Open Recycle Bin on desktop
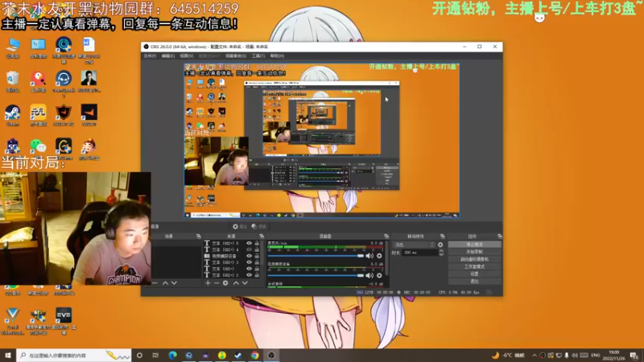This screenshot has height=362, width=644. tap(13, 81)
